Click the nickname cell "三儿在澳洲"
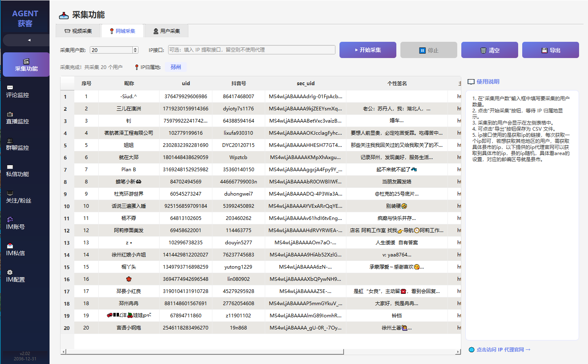The height and width of the screenshot is (364, 588). click(129, 109)
